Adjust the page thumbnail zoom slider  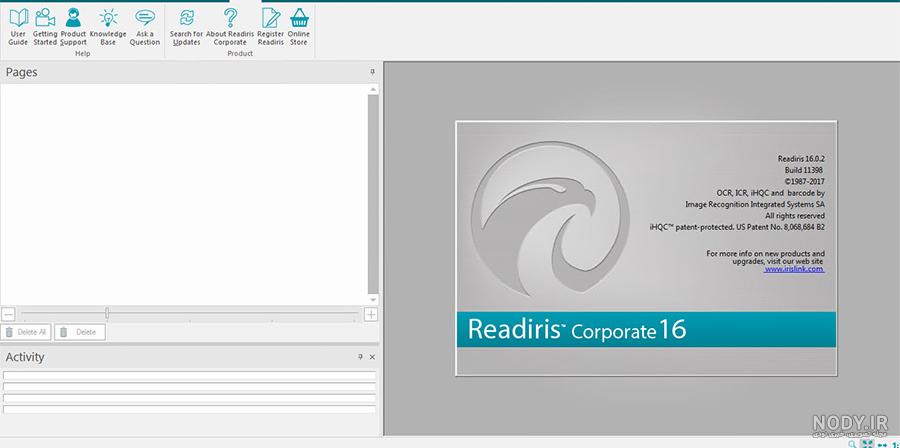click(107, 313)
